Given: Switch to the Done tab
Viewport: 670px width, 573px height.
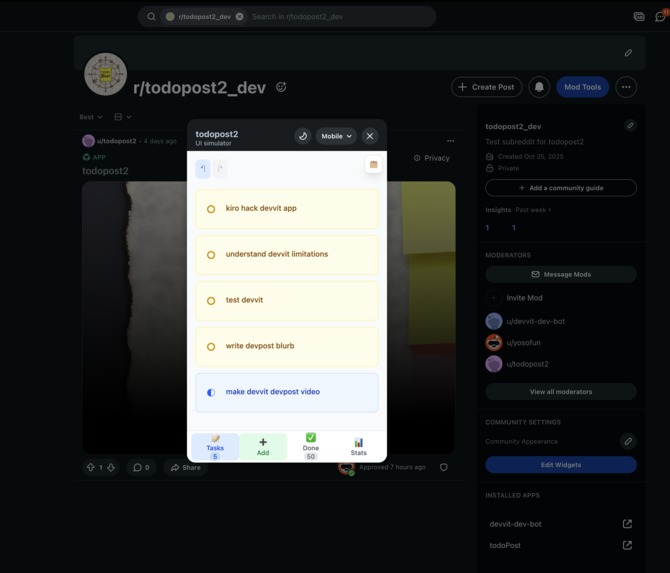Looking at the screenshot, I should click(311, 447).
